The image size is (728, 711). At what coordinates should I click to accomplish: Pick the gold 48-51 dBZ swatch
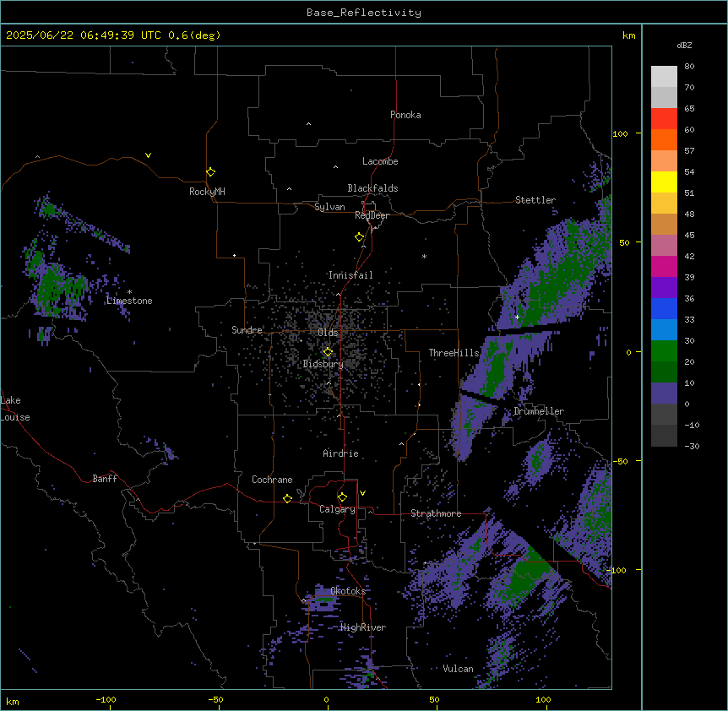pyautogui.click(x=664, y=204)
